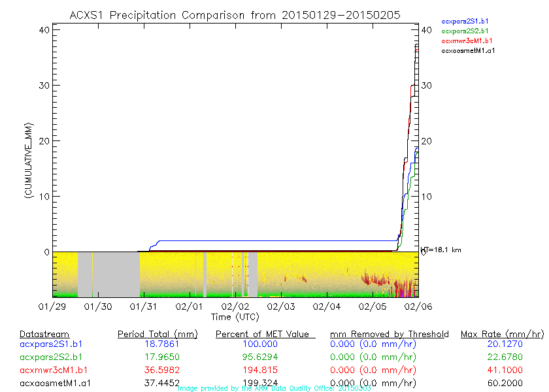Click the ARM Data Quality Office credit text
Viewport: 549px width, 392px height.
coord(274,389)
